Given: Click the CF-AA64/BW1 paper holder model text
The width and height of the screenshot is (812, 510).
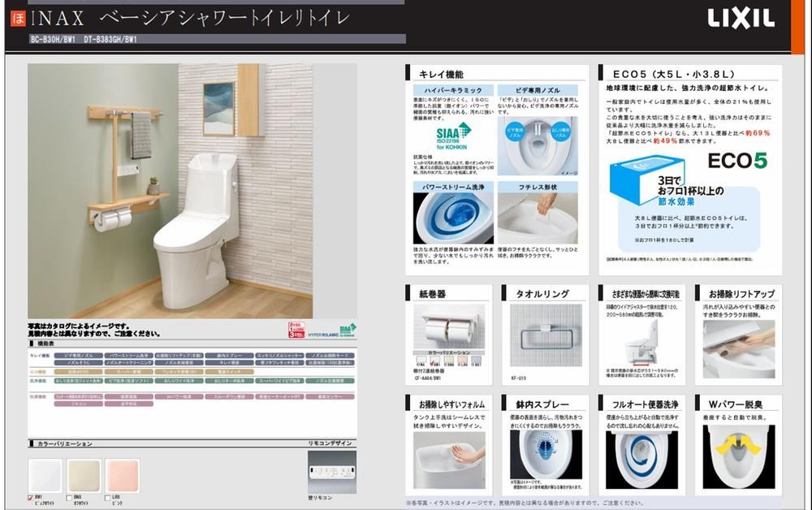Looking at the screenshot, I should pyautogui.click(x=427, y=378).
